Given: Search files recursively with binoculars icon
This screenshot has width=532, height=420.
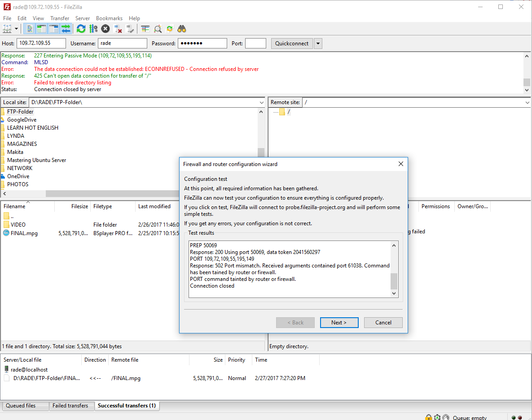Looking at the screenshot, I should click(182, 29).
